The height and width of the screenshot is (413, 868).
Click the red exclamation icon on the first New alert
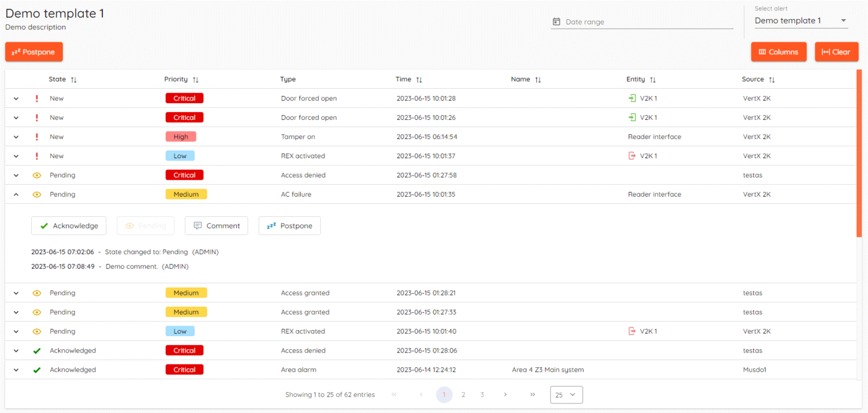click(37, 98)
